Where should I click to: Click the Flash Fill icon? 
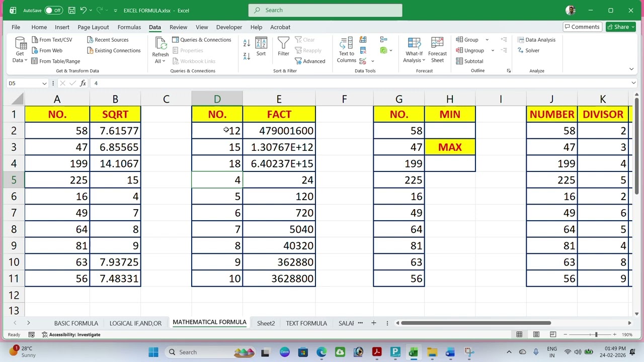(x=363, y=40)
